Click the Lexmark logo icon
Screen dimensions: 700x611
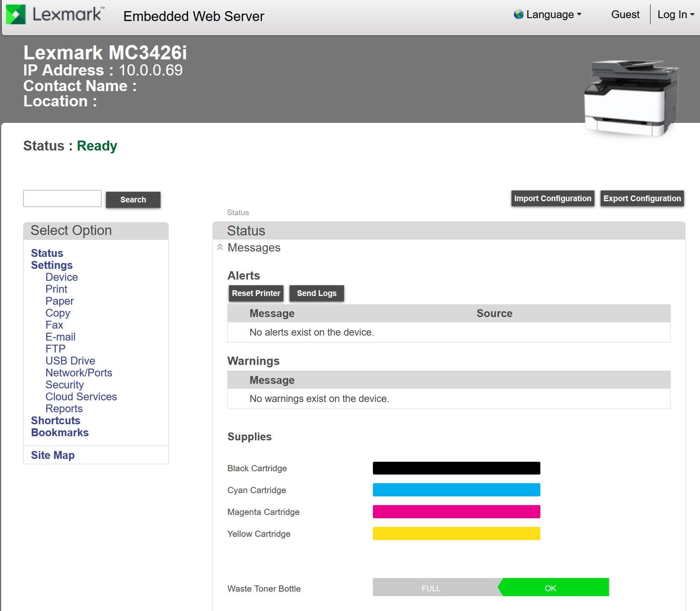(16, 15)
